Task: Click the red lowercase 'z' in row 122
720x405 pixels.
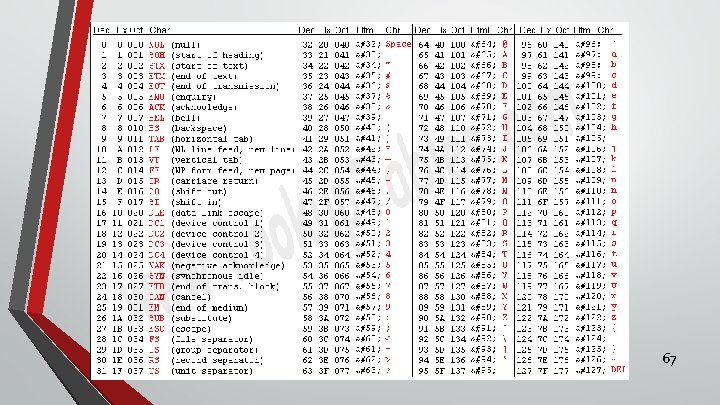Action: pyautogui.click(x=614, y=318)
